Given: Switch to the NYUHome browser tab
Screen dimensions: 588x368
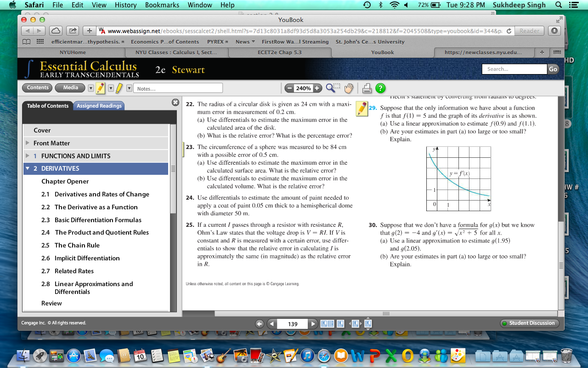Looking at the screenshot, I should (73, 52).
